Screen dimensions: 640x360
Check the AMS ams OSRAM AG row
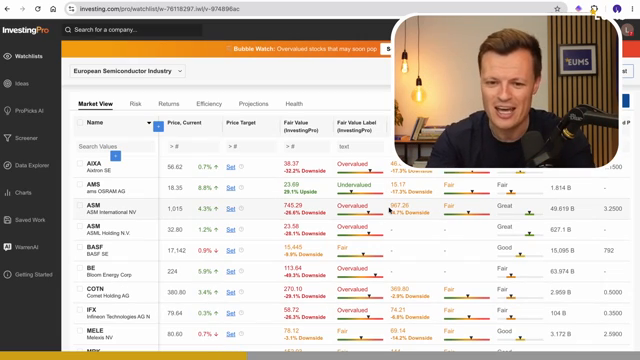(x=80, y=184)
